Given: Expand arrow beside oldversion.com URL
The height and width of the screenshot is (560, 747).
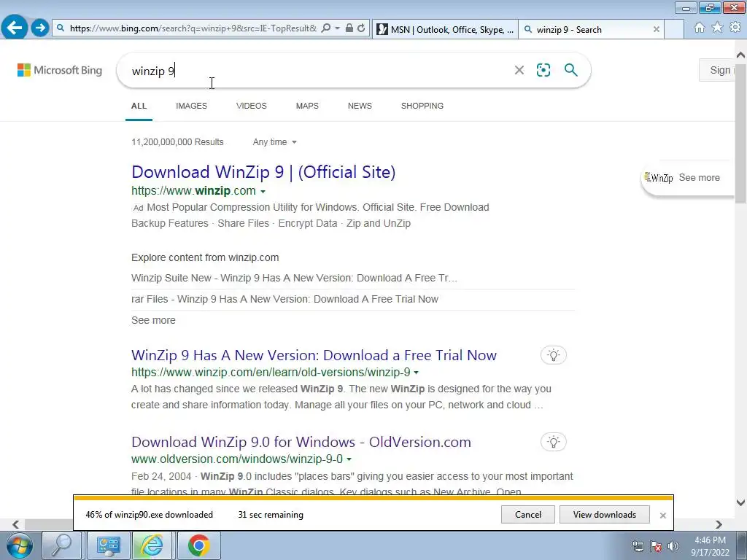Looking at the screenshot, I should click(x=349, y=459).
